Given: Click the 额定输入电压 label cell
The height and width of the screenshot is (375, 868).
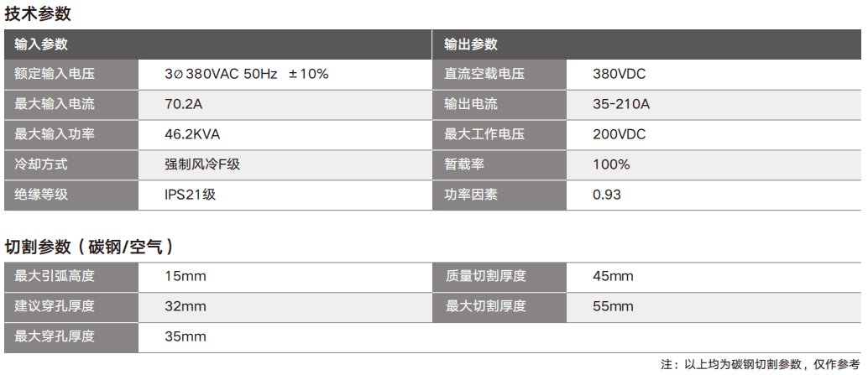Looking at the screenshot, I should click(55, 75).
